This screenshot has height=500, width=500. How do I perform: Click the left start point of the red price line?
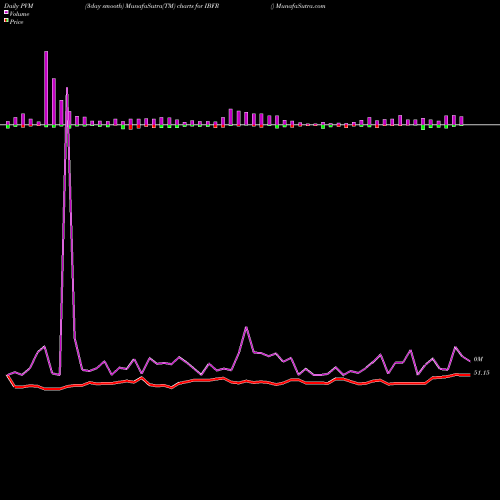(x=7, y=376)
